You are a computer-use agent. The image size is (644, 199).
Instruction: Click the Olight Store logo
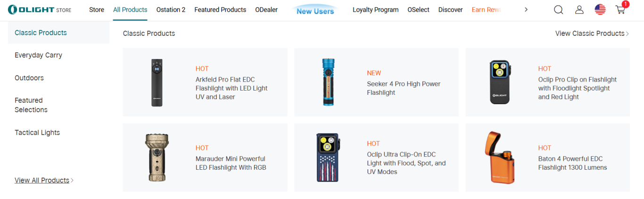click(40, 9)
